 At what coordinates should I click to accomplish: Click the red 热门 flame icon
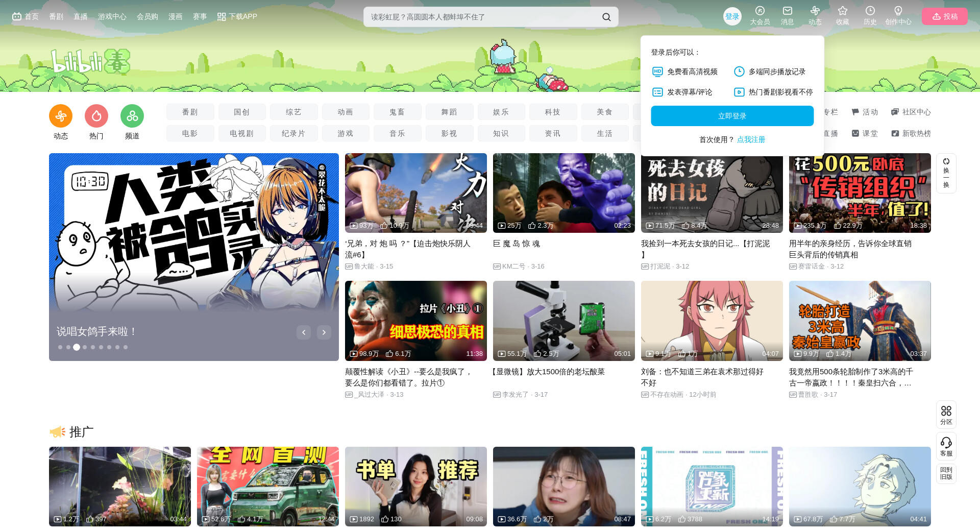click(x=96, y=116)
